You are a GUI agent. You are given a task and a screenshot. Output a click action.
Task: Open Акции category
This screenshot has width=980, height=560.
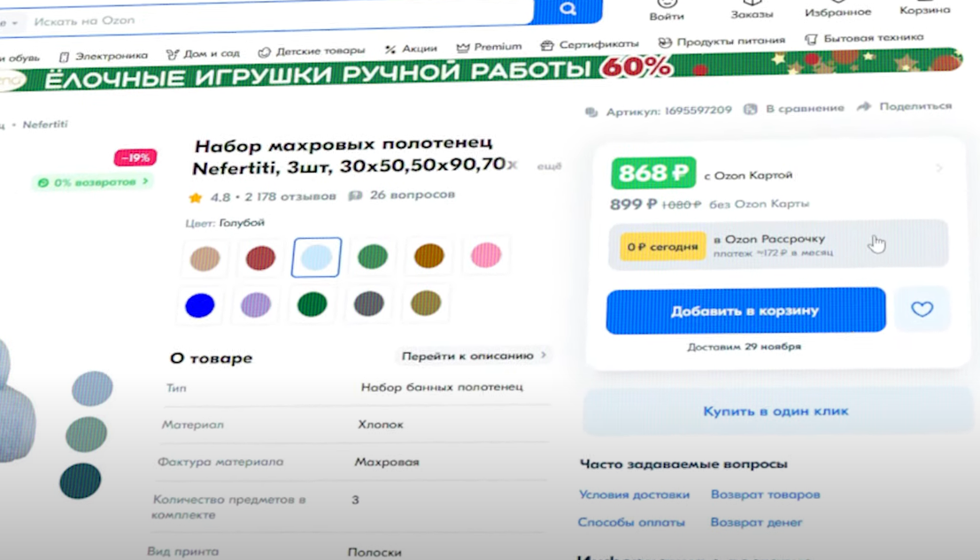[x=412, y=49]
